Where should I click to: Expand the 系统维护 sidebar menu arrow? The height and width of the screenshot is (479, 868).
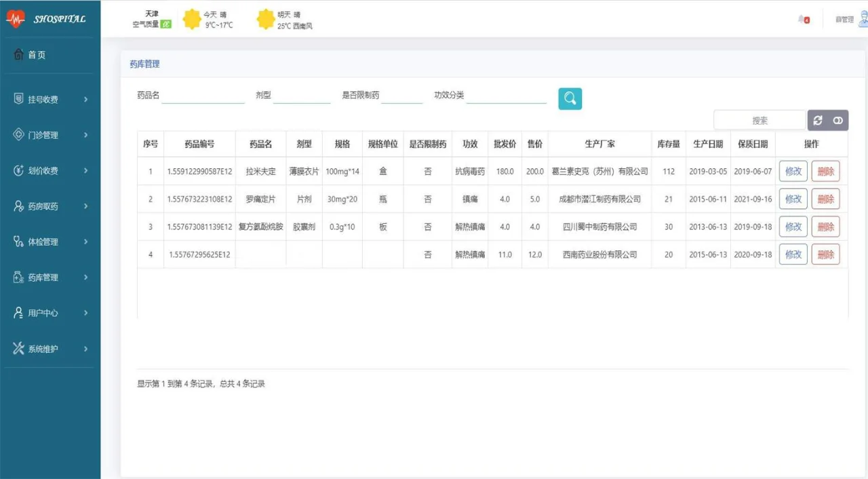[86, 349]
